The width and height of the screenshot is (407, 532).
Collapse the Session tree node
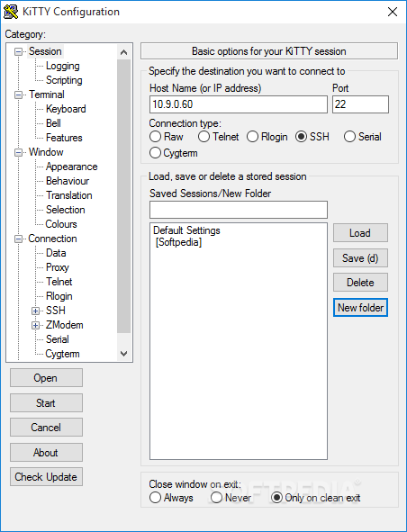click(18, 51)
